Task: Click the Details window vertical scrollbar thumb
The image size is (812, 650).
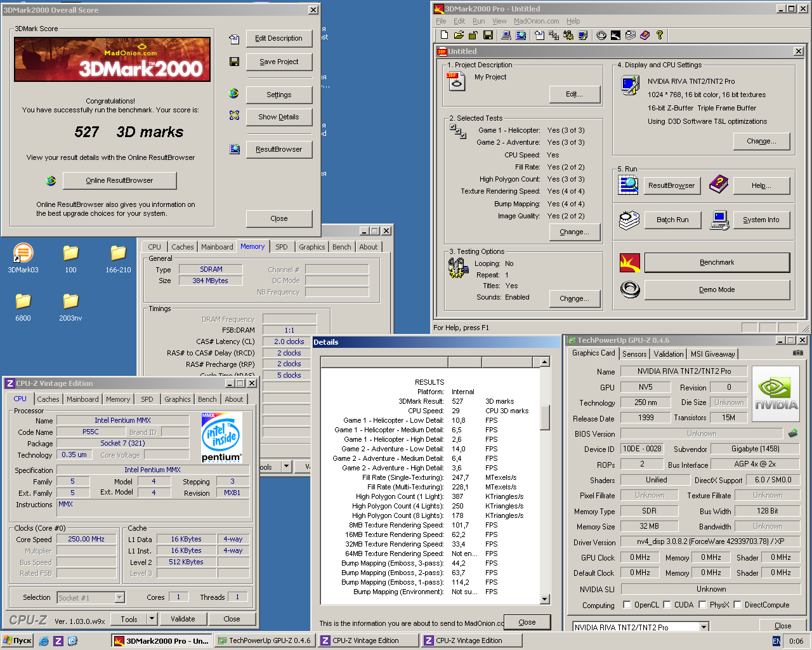Action: [x=544, y=418]
